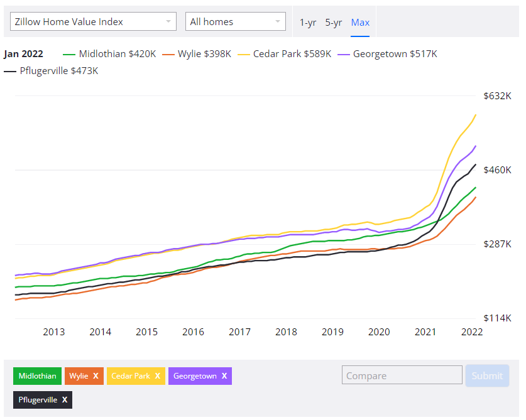Click the 2013 x-axis label

[x=53, y=332]
